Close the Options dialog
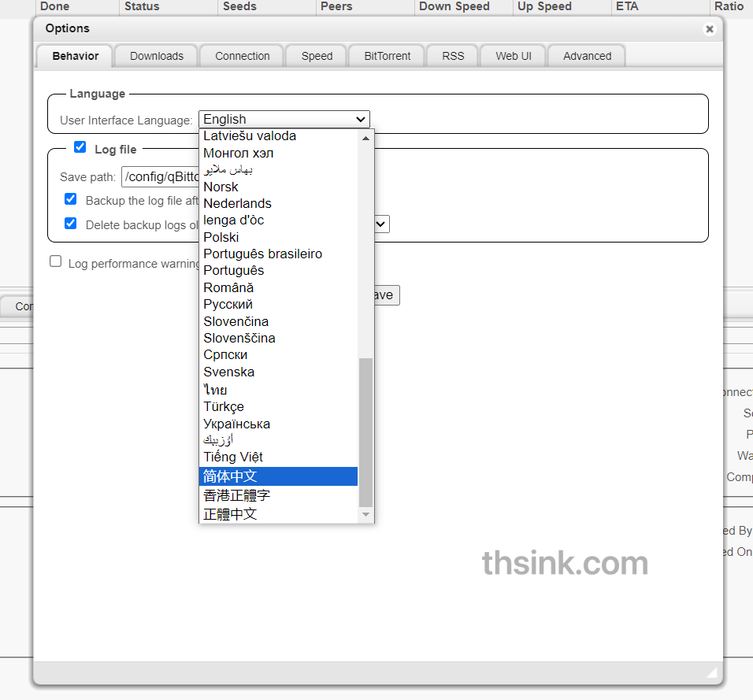The width and height of the screenshot is (753, 700). tap(710, 29)
